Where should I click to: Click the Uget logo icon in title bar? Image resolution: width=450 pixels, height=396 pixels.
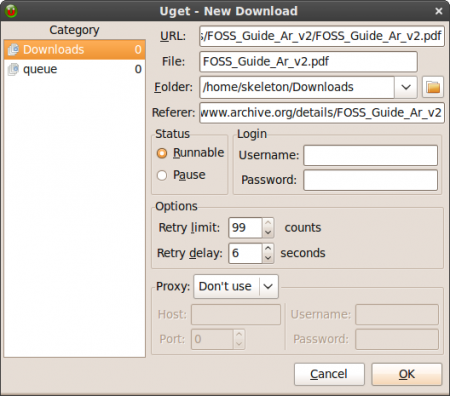point(11,11)
